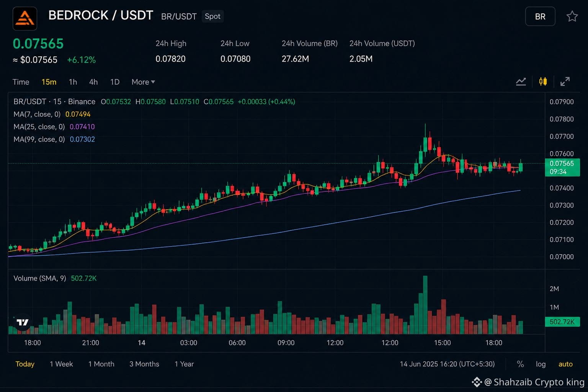Click the TradingView logo on the chart
Screen dimensions: 588x392
[23, 322]
